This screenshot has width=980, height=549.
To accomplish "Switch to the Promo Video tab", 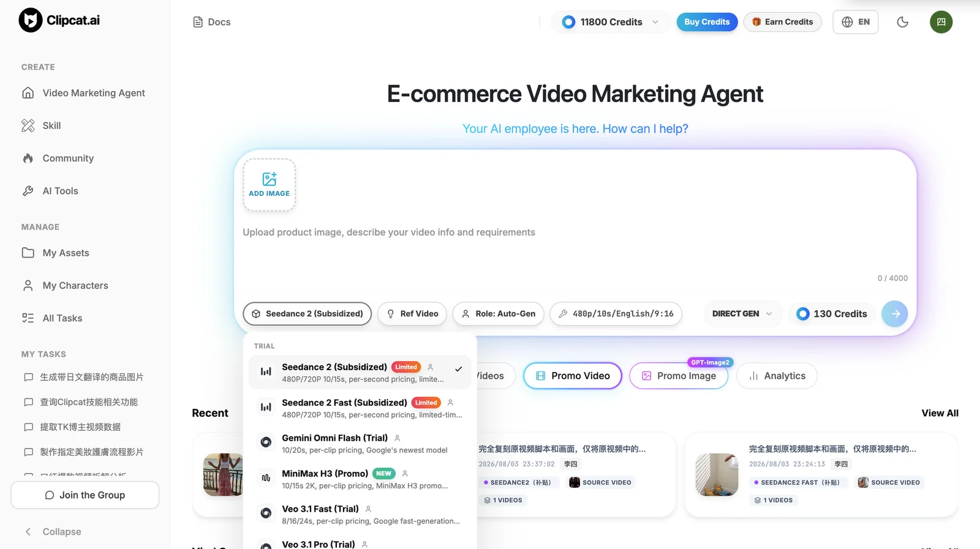I will pos(573,376).
